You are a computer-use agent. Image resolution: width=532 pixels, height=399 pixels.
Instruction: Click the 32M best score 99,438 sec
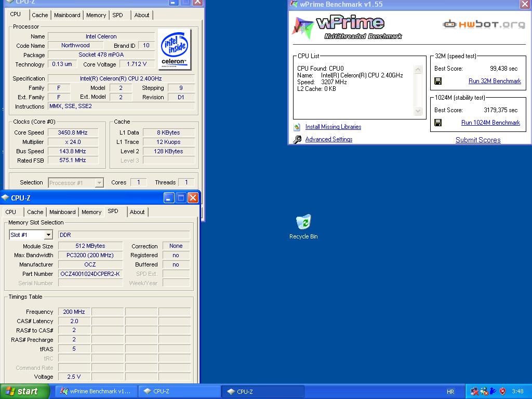click(x=504, y=69)
